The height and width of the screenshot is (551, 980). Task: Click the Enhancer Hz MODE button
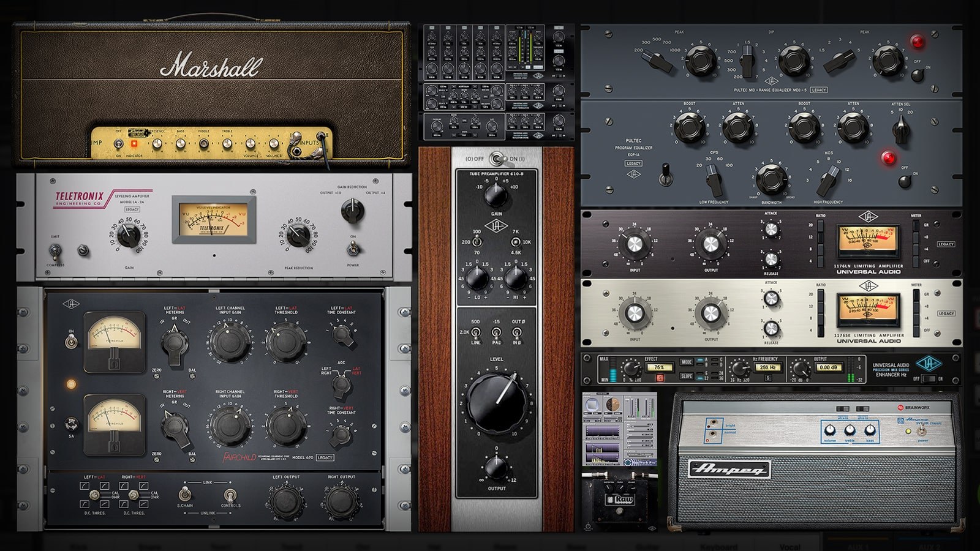click(687, 362)
